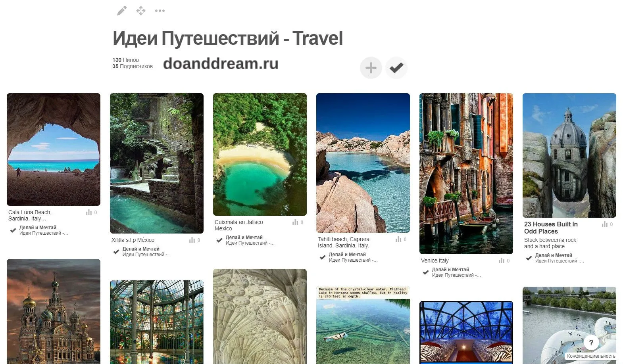Click stats icon next to Xilitla s.l.p México
This screenshot has height=364, width=623.
[192, 240]
